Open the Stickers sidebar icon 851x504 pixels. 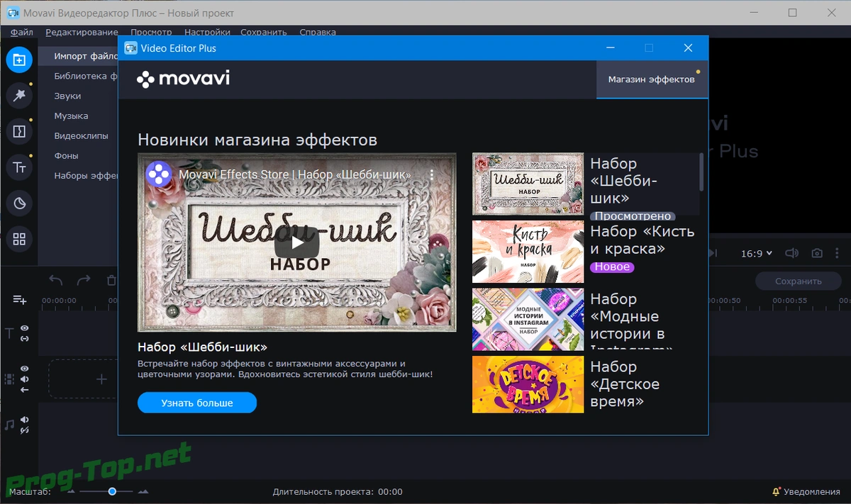tap(19, 203)
